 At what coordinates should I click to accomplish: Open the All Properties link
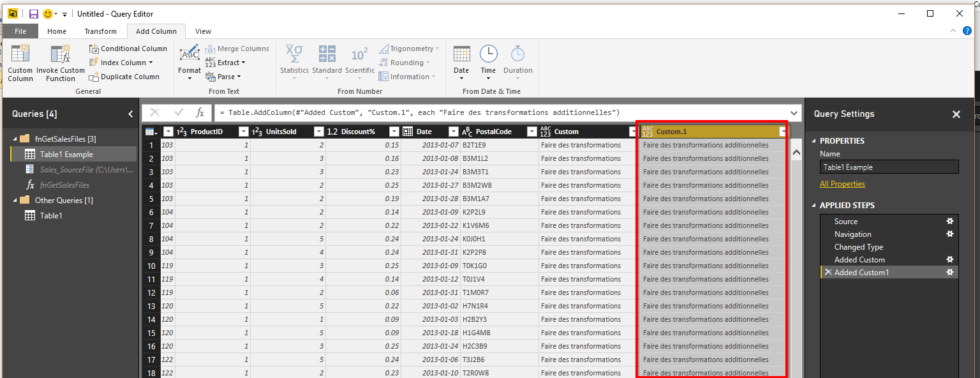tap(842, 184)
